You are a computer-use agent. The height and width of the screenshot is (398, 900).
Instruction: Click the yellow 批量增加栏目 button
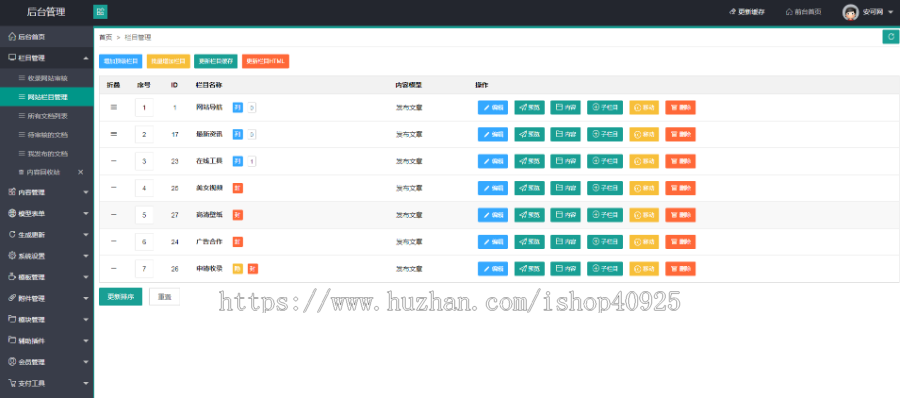pos(168,61)
